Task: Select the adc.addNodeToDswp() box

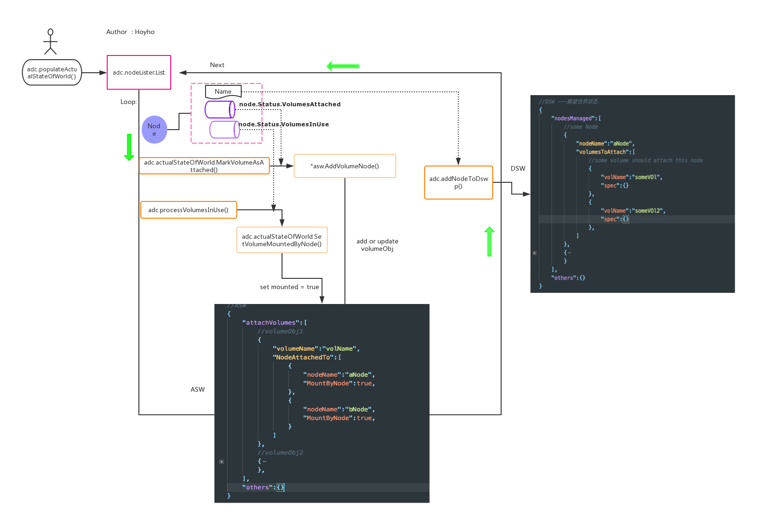Action: 458,182
